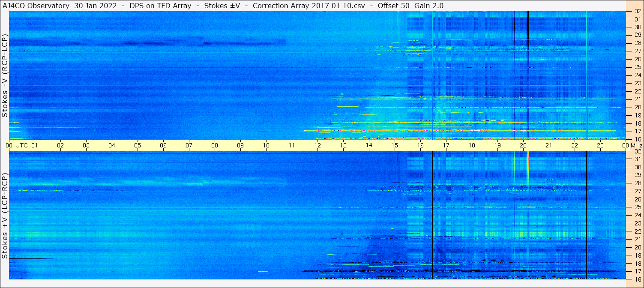Click the 32 MHz label of Stokes +V panel
Screen dimensions: 644x288
pyautogui.click(x=637, y=151)
